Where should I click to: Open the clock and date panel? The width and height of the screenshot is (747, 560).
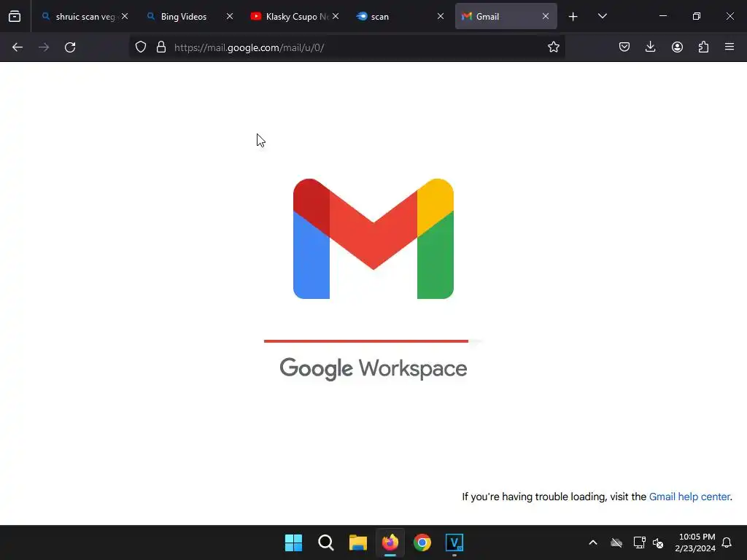click(x=695, y=542)
